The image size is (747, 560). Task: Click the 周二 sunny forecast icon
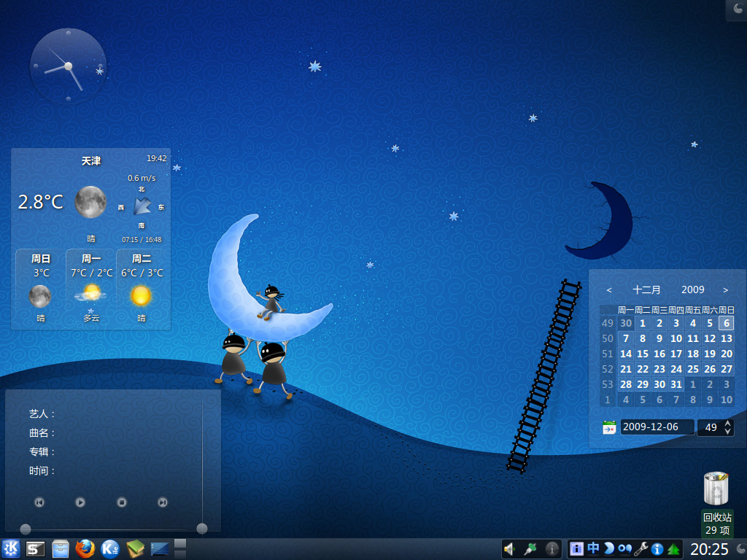point(141,296)
